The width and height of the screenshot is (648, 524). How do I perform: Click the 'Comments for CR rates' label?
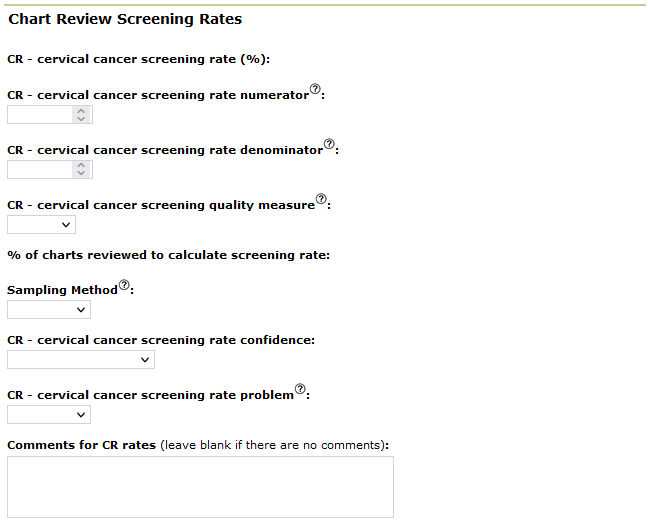[x=81, y=445]
